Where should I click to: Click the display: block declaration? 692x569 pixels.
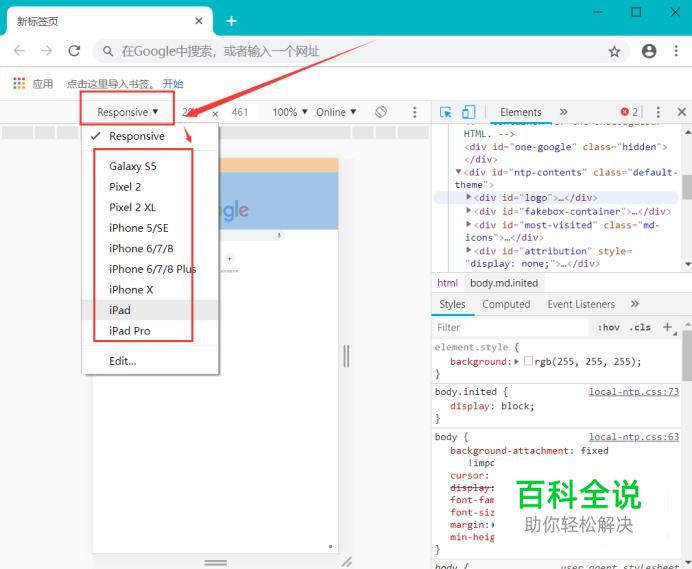(492, 406)
